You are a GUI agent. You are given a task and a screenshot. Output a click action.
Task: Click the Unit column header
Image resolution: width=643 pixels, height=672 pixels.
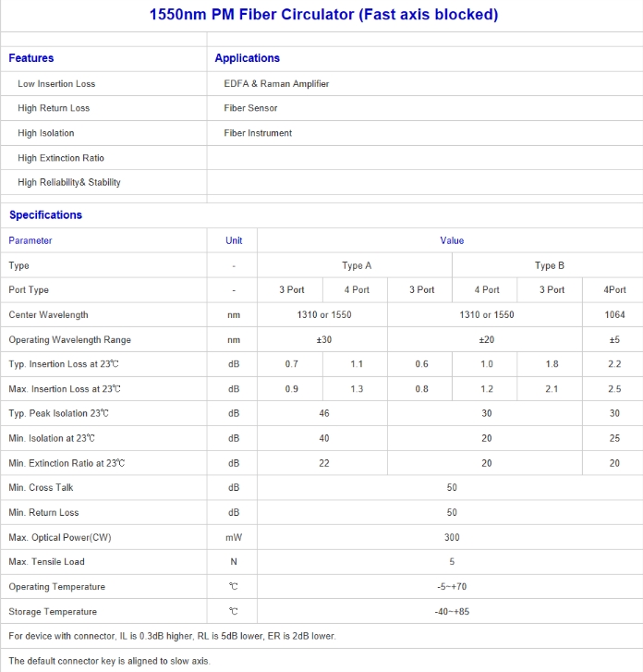click(x=234, y=240)
